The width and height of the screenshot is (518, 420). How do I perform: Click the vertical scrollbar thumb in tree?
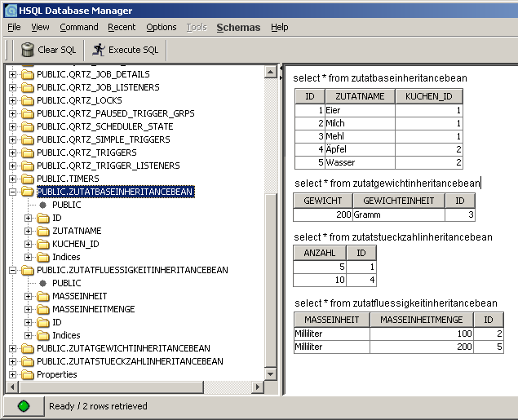click(271, 281)
